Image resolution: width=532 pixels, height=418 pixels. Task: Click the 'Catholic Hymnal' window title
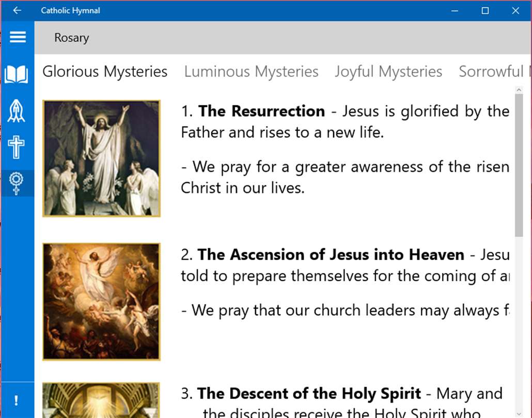71,10
